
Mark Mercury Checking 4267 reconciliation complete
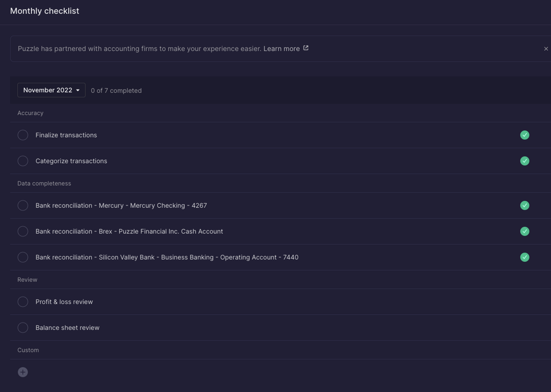click(23, 206)
